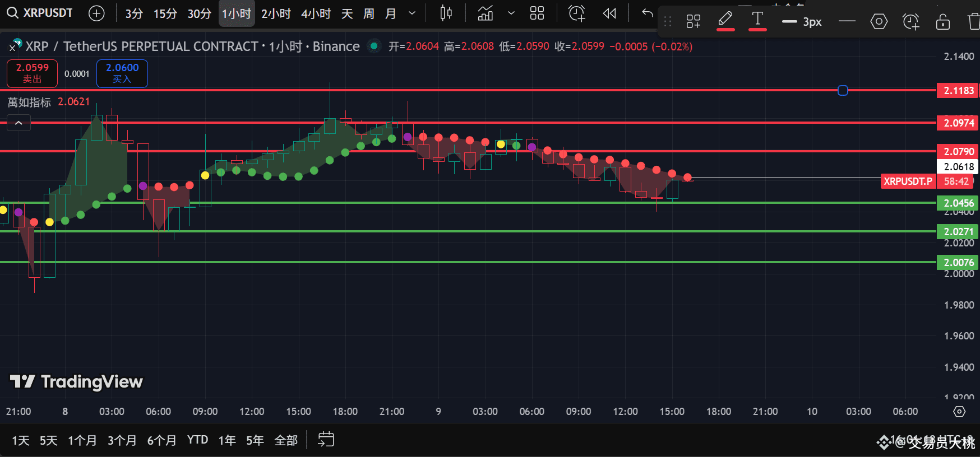Grab the drawing toolbar drag handle
The image size is (980, 457).
668,22
